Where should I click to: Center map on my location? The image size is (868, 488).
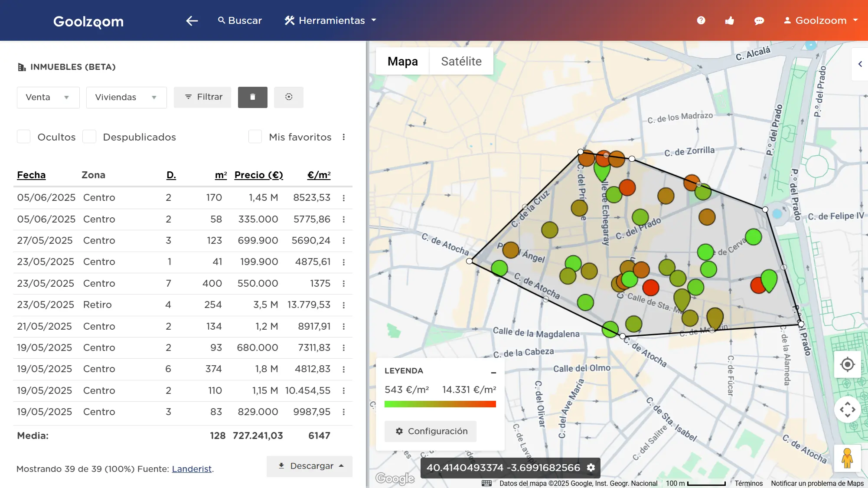click(847, 364)
